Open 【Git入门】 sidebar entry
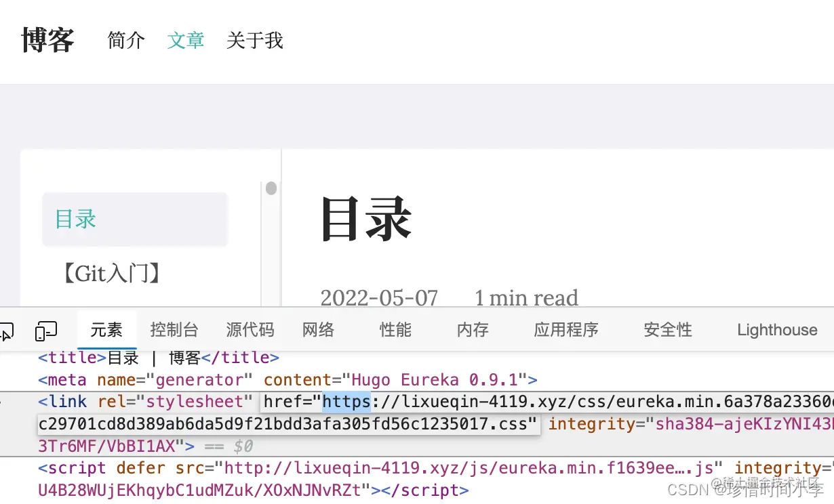The width and height of the screenshot is (834, 504). pos(111,274)
